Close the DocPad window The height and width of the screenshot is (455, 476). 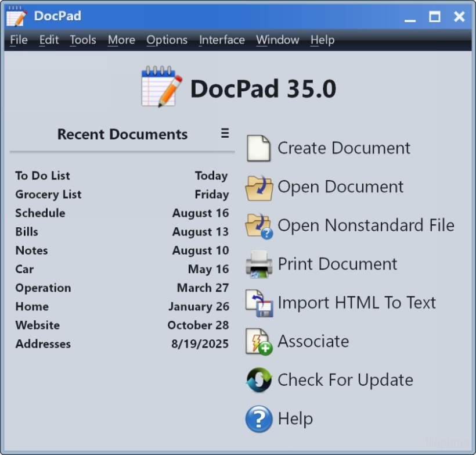pos(459,16)
